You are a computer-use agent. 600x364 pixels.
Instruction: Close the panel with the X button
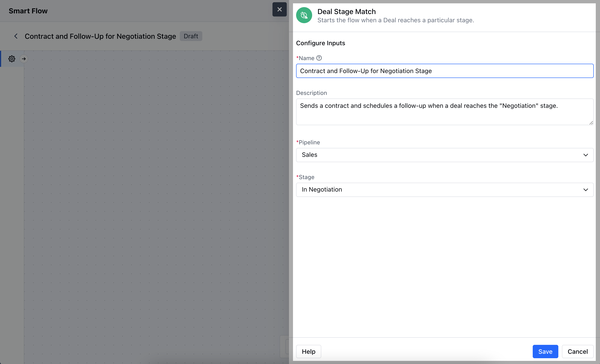[279, 10]
